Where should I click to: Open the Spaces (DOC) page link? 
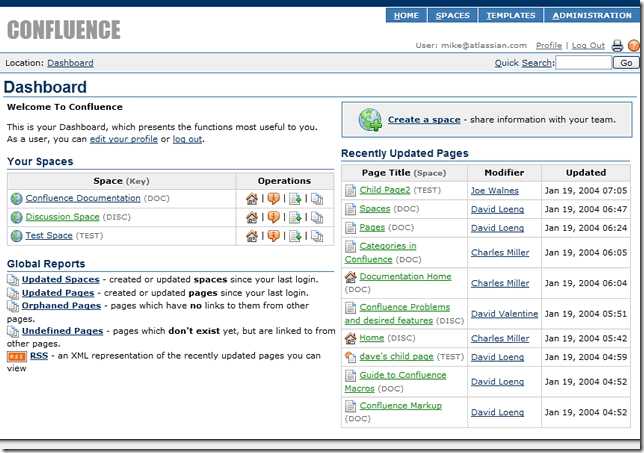point(375,209)
